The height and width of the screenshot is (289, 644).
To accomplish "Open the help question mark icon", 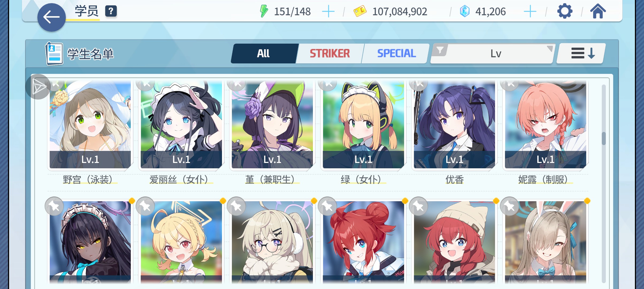I will coord(111,11).
